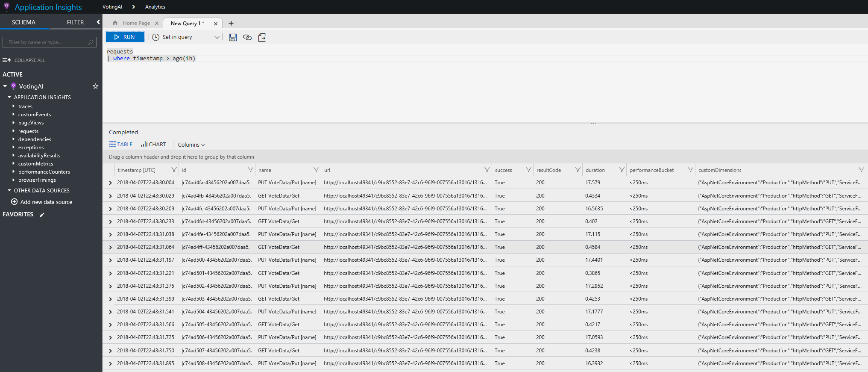Expand the row with timestamp 22:43:30.004
This screenshot has width=868, height=372.
110,183
